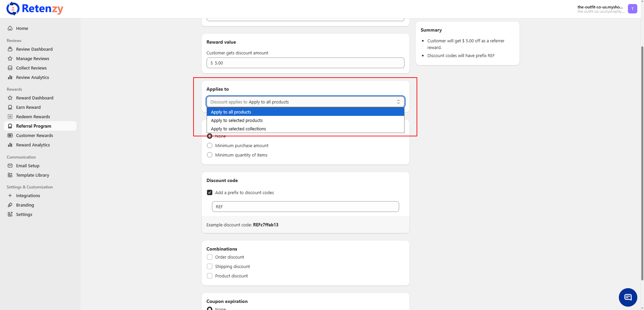Click the discount prefix REF input field
This screenshot has height=310, width=644.
tap(305, 207)
